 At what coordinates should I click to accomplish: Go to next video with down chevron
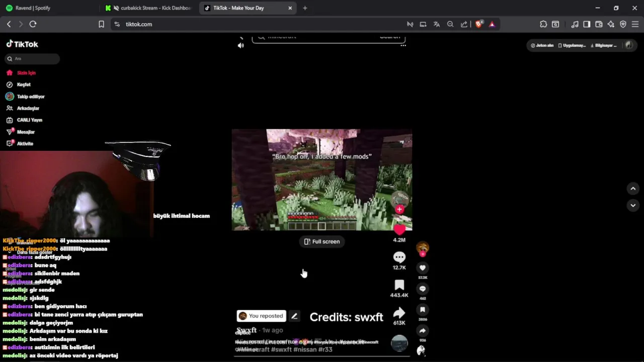pyautogui.click(x=633, y=205)
